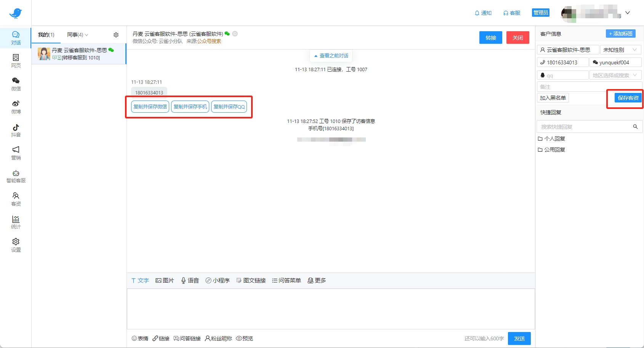This screenshot has height=348, width=644.
Task: Click the conversation list settings gear
Action: 116,35
